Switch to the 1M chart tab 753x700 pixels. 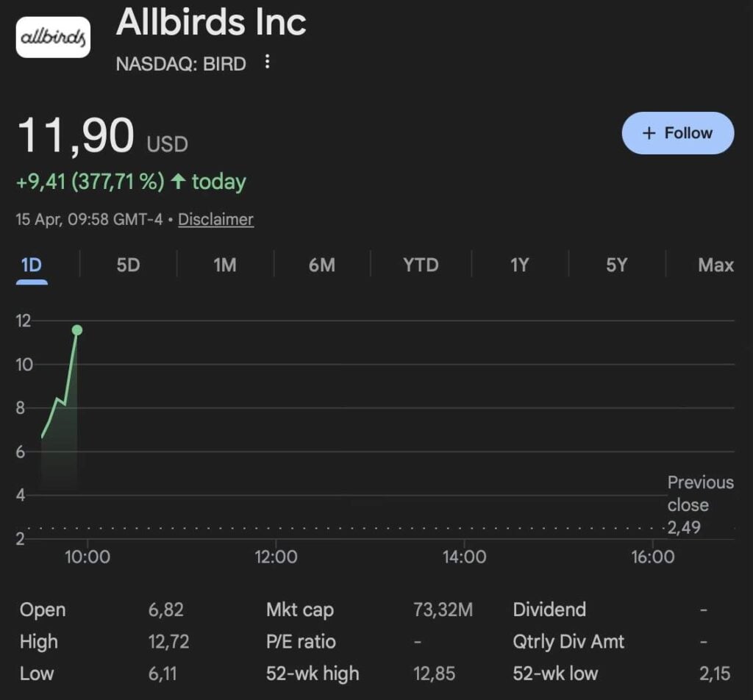pyautogui.click(x=225, y=265)
